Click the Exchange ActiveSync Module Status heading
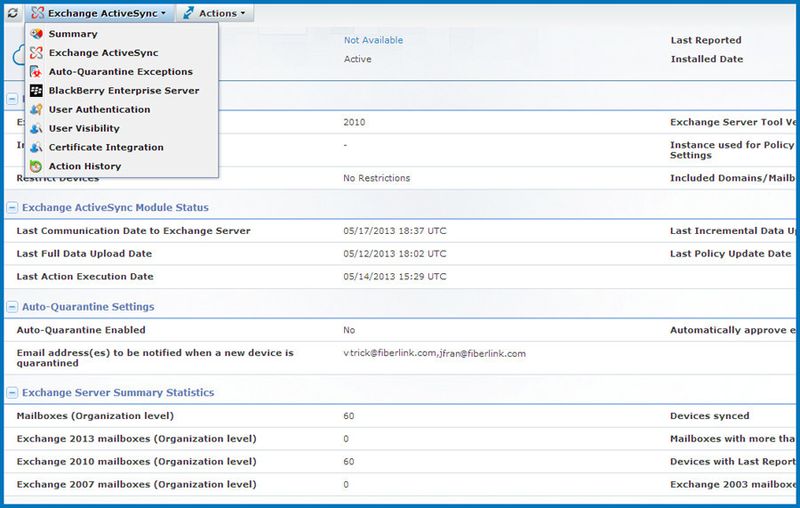Viewport: 800px width, 508px height. [115, 208]
